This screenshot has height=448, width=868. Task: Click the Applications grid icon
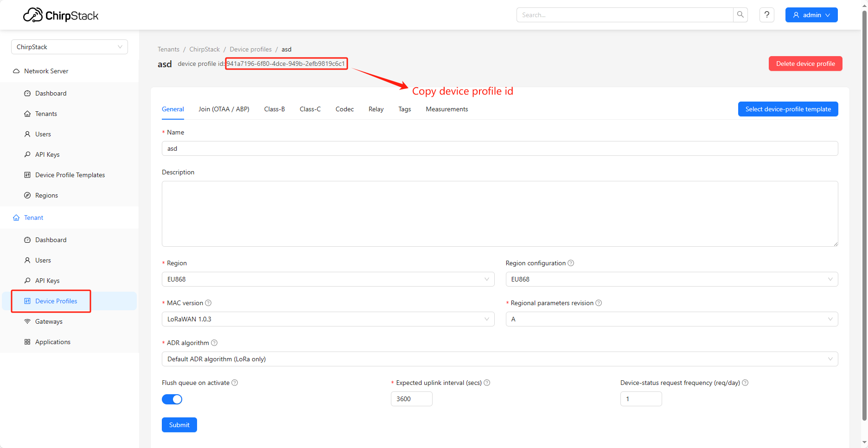pyautogui.click(x=27, y=342)
